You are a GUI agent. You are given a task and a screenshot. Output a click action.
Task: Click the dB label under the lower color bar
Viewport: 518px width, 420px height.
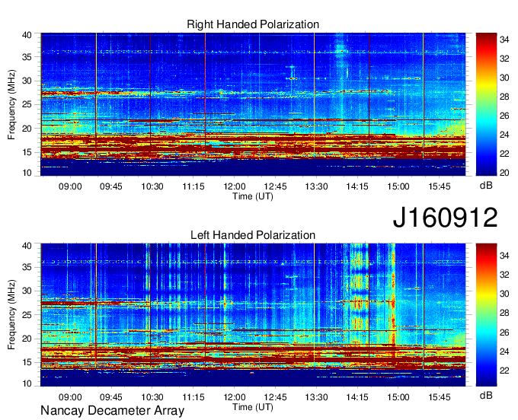(486, 395)
